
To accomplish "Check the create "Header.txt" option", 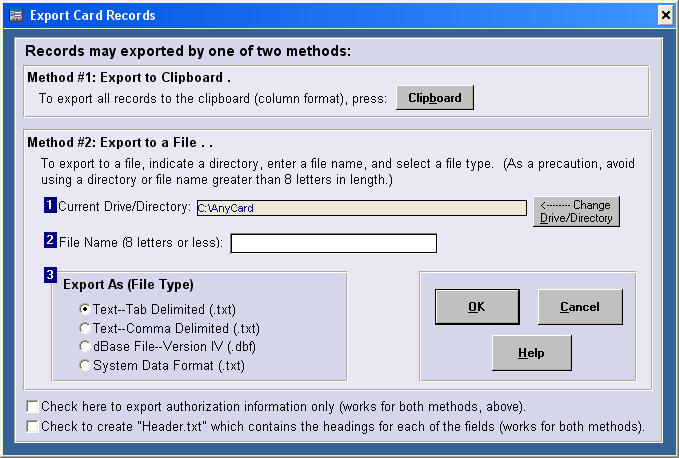I will coord(32,426).
